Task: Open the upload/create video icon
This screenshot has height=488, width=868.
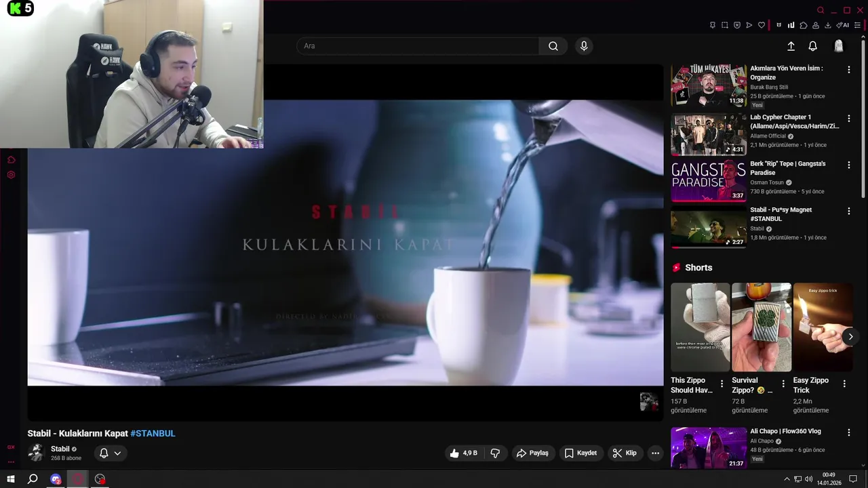Action: point(791,46)
